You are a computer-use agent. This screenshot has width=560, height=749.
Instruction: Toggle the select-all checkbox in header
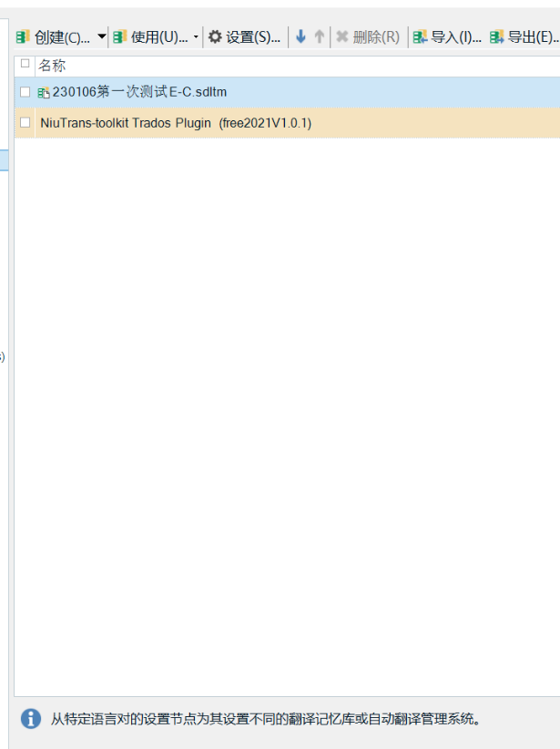point(25,64)
